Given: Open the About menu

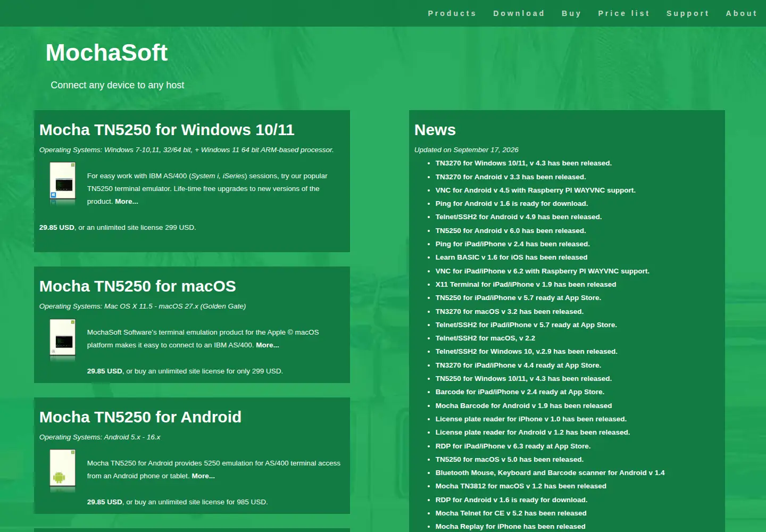Looking at the screenshot, I should [x=742, y=13].
